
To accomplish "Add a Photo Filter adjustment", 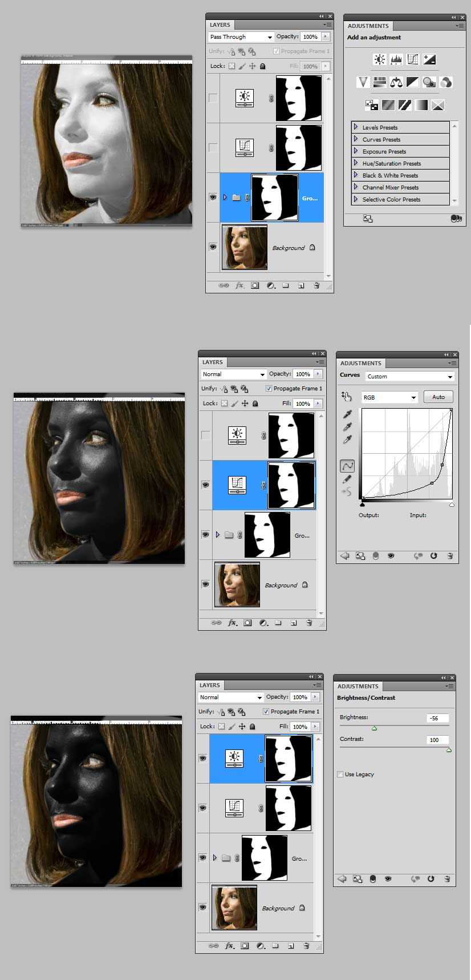I will pos(429,82).
